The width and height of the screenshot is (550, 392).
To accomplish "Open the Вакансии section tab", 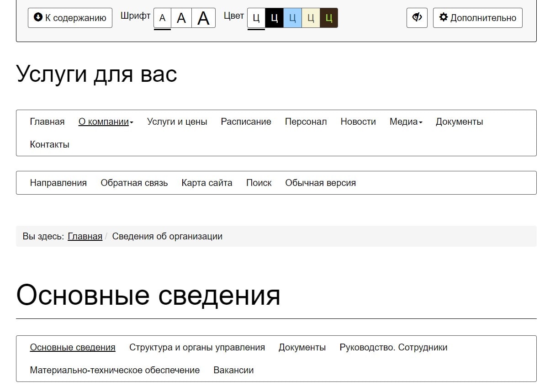I will [233, 370].
